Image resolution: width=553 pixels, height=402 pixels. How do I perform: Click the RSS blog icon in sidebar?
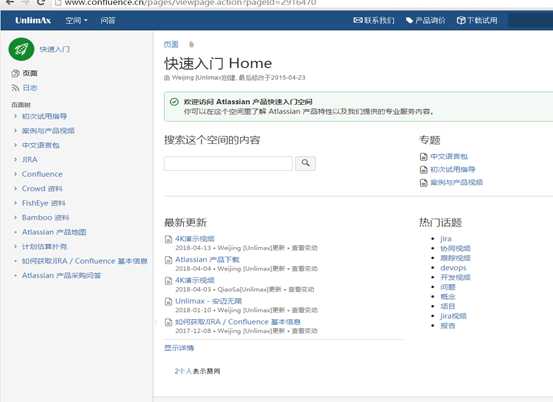tap(15, 88)
